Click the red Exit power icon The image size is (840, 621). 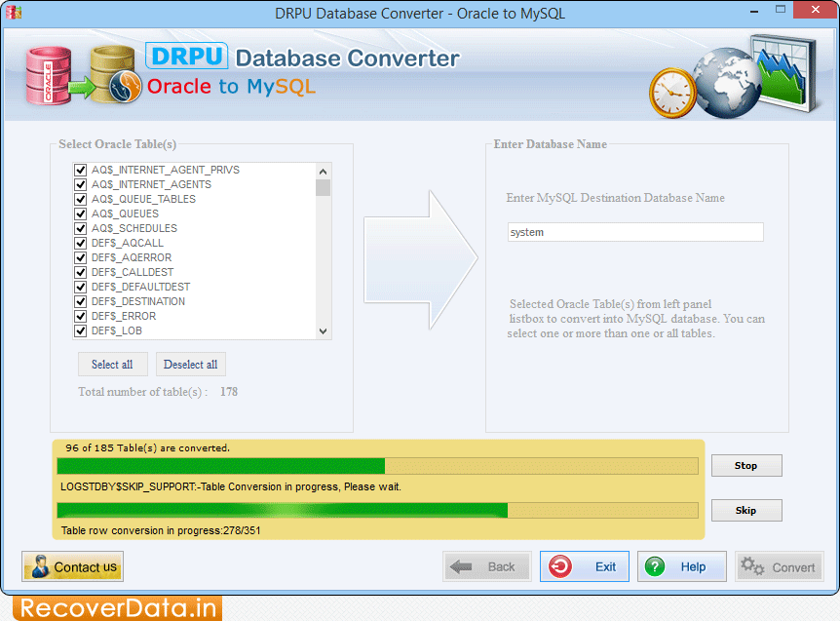point(560,566)
